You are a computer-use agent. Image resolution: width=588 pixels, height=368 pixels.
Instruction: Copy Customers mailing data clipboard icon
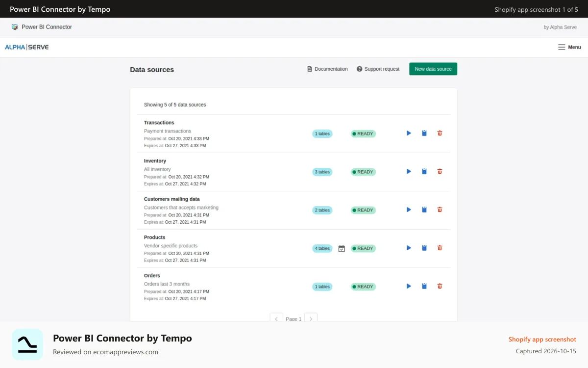point(424,210)
